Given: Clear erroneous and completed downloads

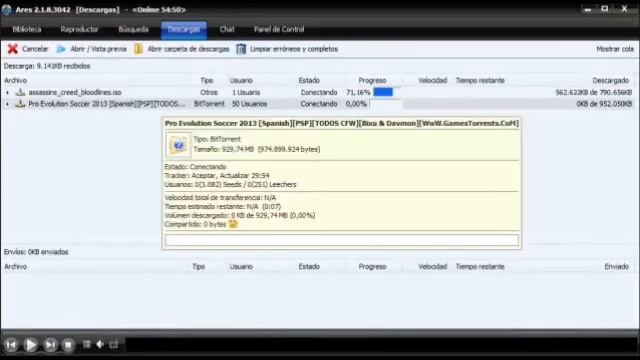Looking at the screenshot, I should (287, 49).
